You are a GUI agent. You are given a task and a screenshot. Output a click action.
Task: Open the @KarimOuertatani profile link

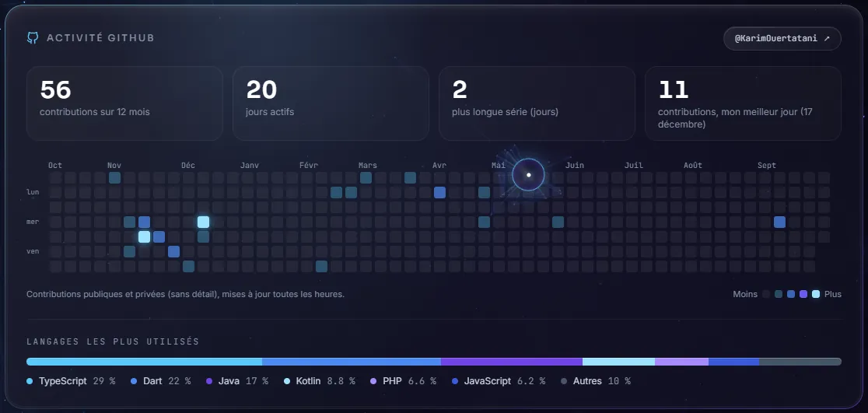pos(782,39)
